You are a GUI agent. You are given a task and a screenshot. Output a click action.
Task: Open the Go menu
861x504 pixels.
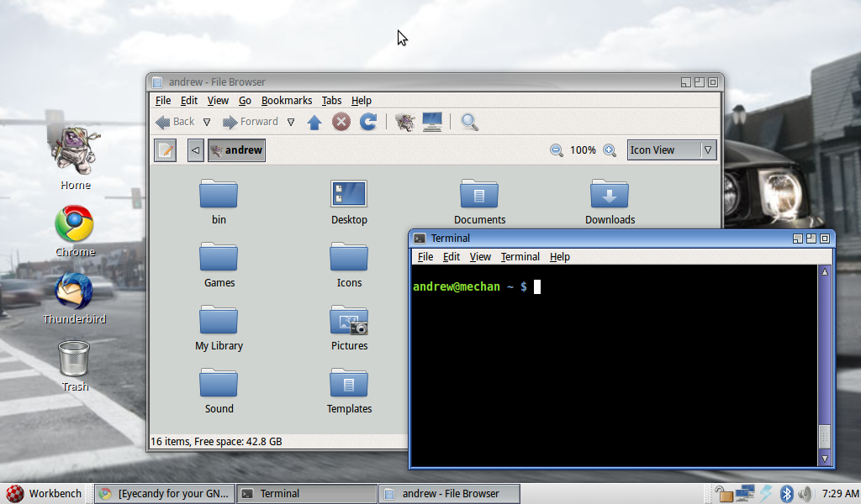pos(245,100)
